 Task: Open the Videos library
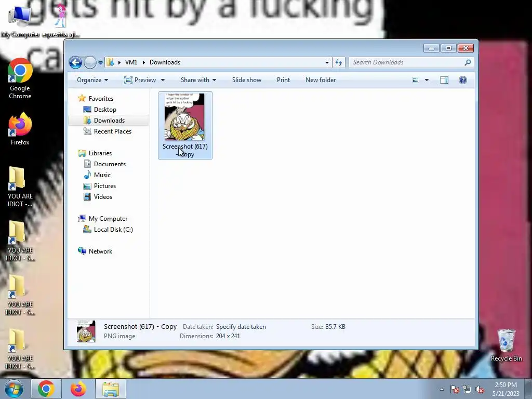click(x=103, y=197)
